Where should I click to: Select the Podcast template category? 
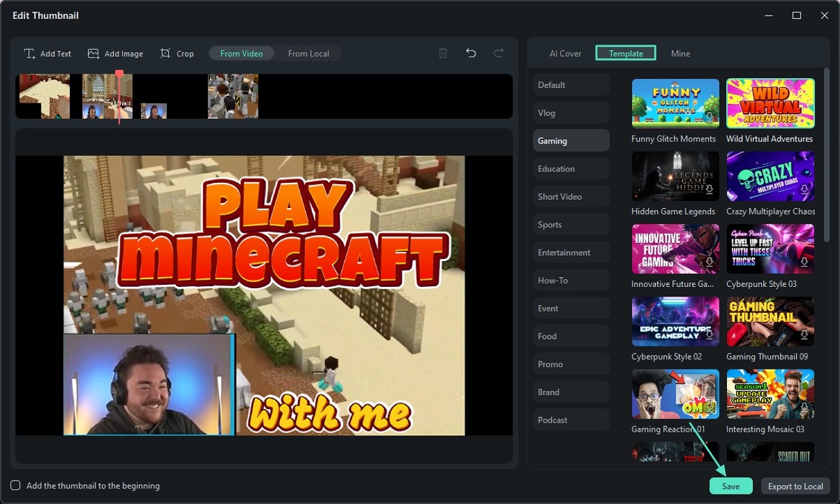[571, 419]
